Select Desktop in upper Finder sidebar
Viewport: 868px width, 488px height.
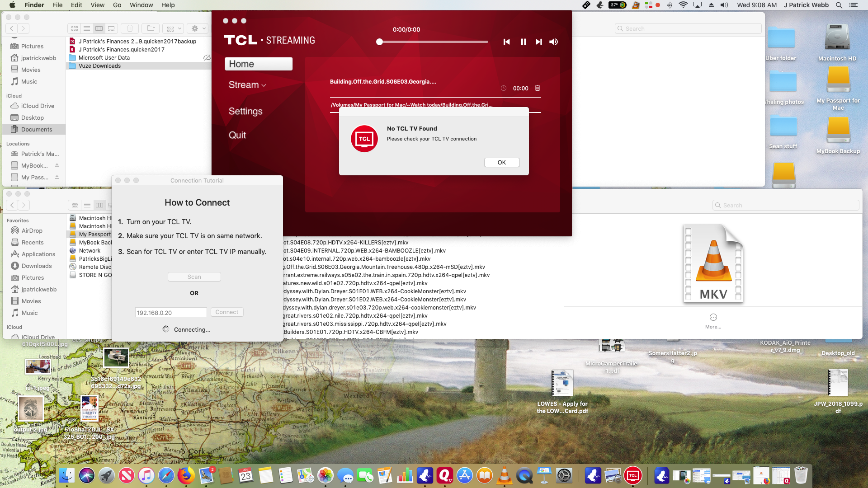pyautogui.click(x=34, y=117)
